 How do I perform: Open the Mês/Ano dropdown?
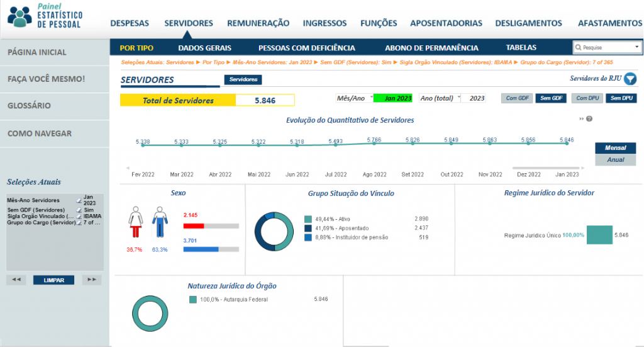click(x=371, y=98)
